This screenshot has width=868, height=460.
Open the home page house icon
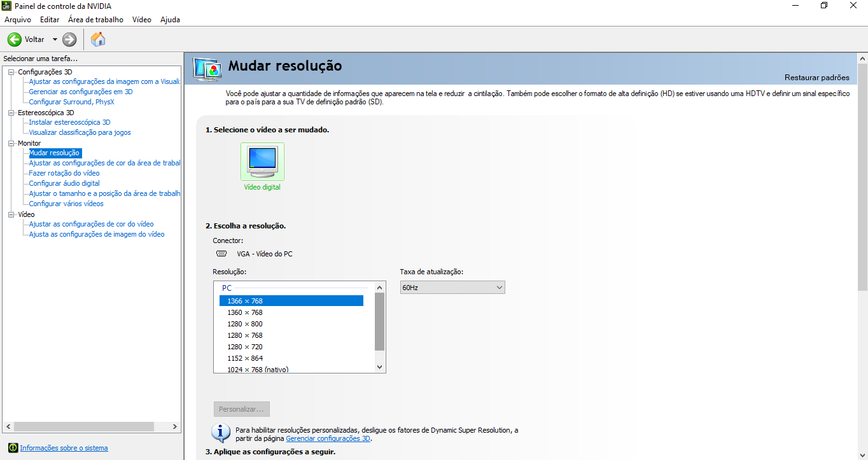coord(98,39)
